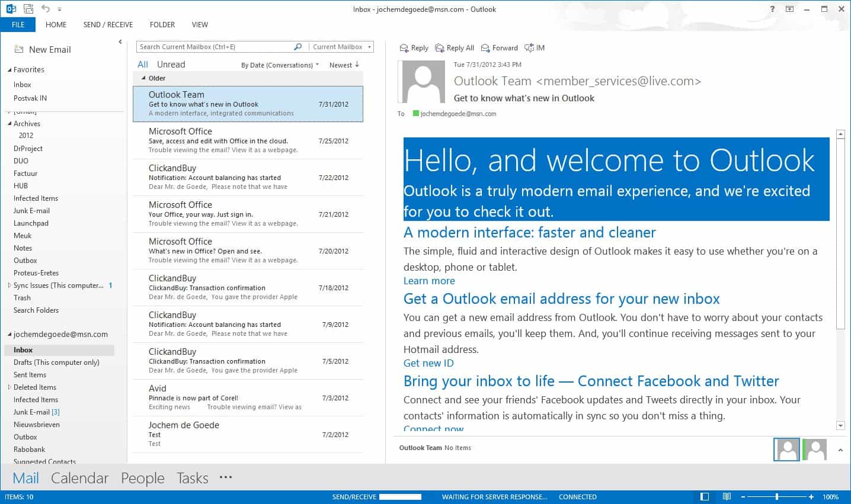Select Normal view icon in status bar
Screen dimensions: 851x504
pos(704,497)
